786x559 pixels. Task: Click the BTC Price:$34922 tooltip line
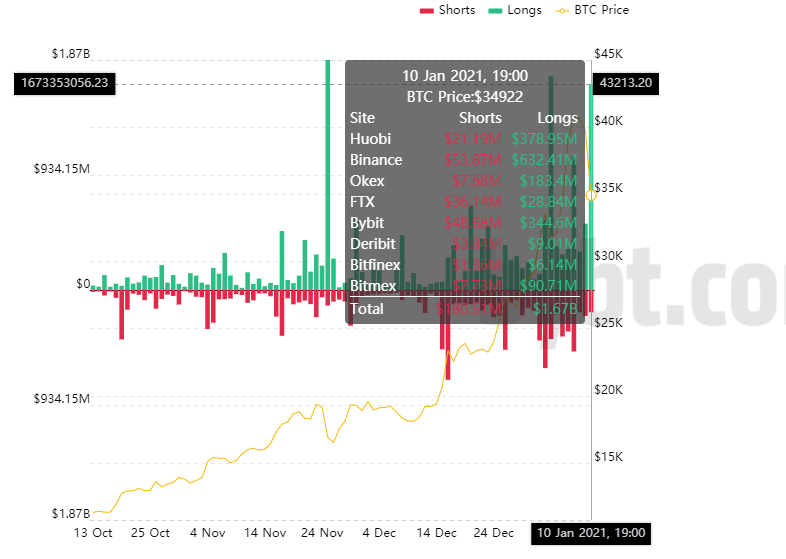pos(465,97)
